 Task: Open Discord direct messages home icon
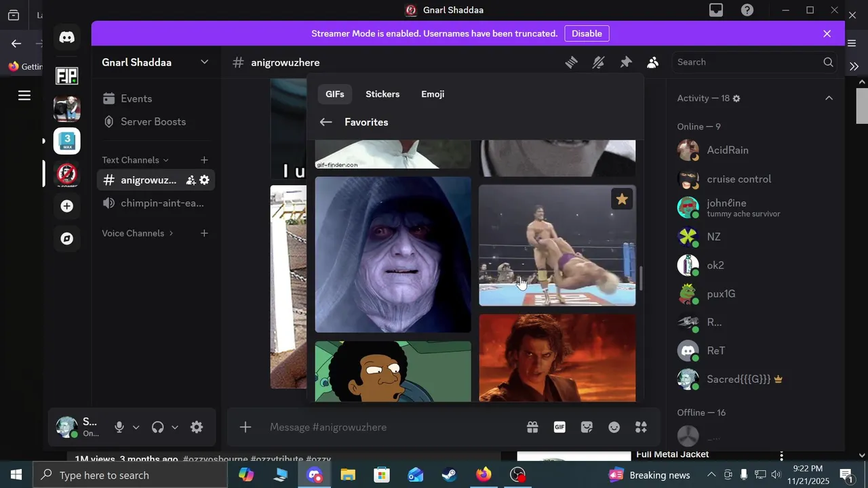pyautogui.click(x=66, y=37)
